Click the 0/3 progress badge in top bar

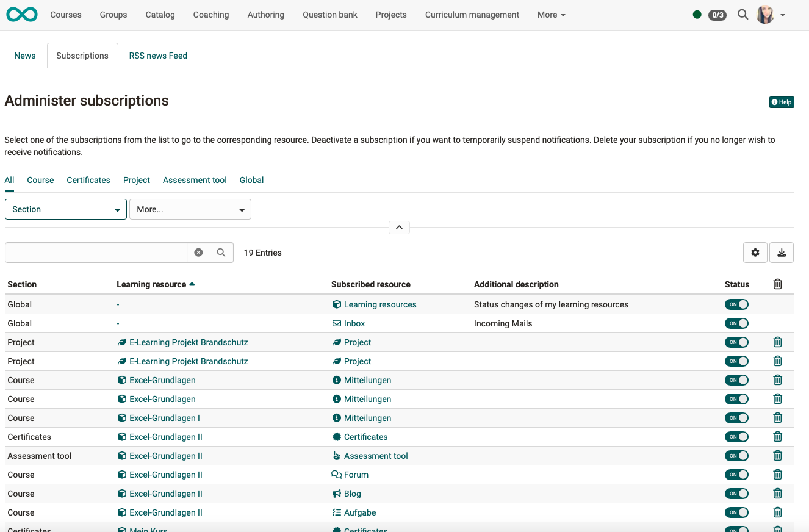717,15
